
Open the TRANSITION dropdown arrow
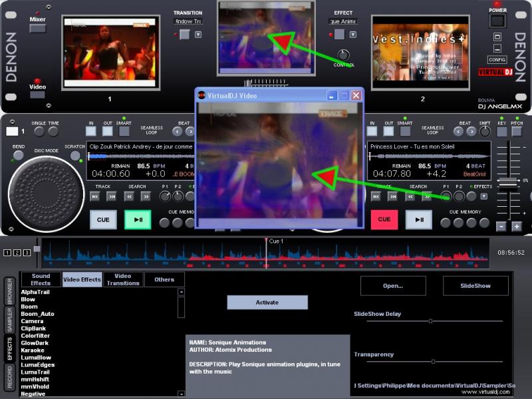pos(198,35)
